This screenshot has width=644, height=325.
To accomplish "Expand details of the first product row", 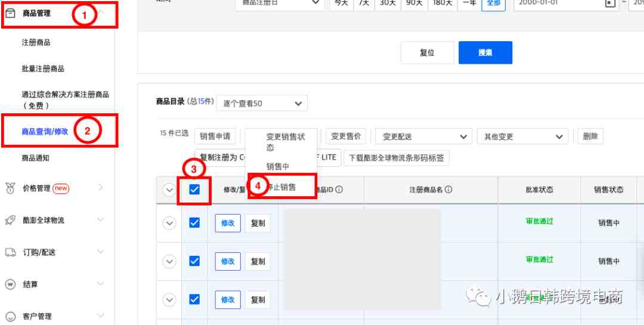I will [x=169, y=223].
